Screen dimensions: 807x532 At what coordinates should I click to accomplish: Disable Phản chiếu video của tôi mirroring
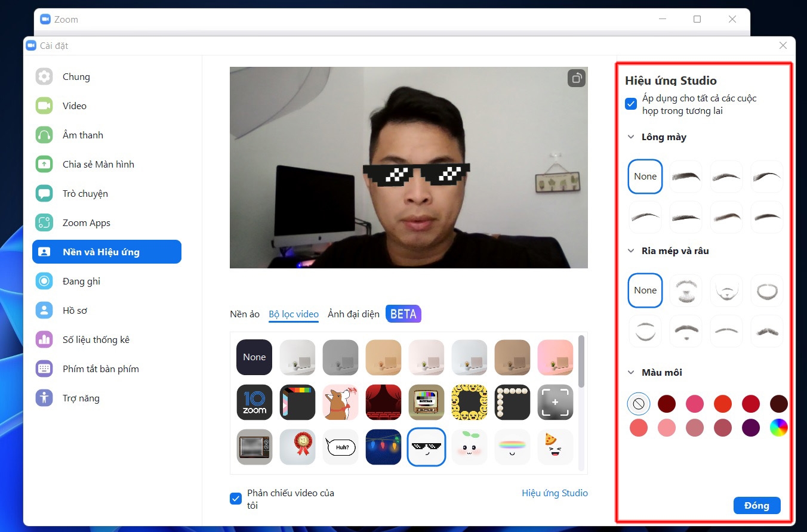(x=235, y=498)
